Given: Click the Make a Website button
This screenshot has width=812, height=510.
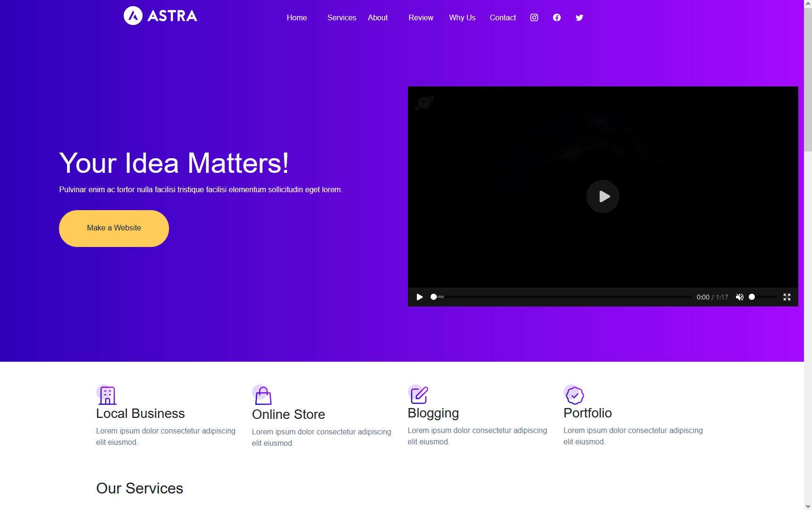Looking at the screenshot, I should [x=114, y=228].
